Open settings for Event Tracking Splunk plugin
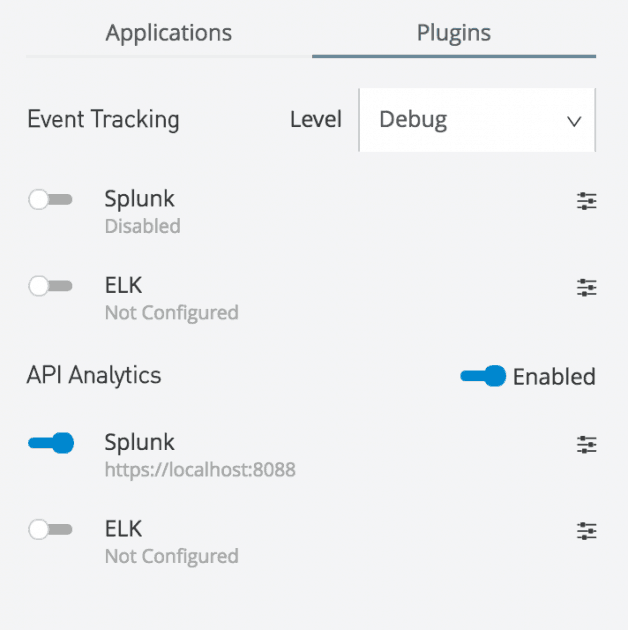Viewport: 628px width, 630px height. point(587,201)
